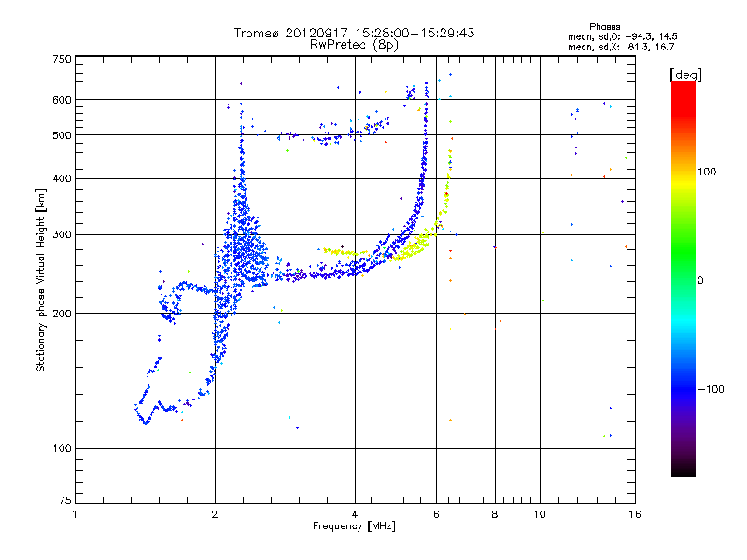Click the subtitle "RwPretec (8p)"
Viewport: 747px width, 560px height.
[x=354, y=45]
